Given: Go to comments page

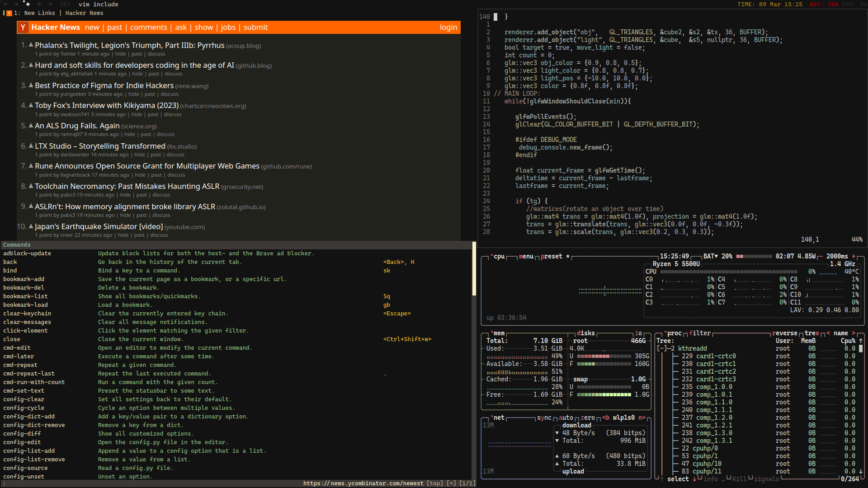Looking at the screenshot, I should [x=148, y=27].
